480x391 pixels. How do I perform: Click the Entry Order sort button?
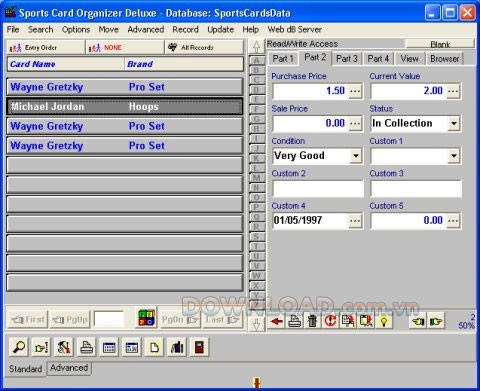46,47
